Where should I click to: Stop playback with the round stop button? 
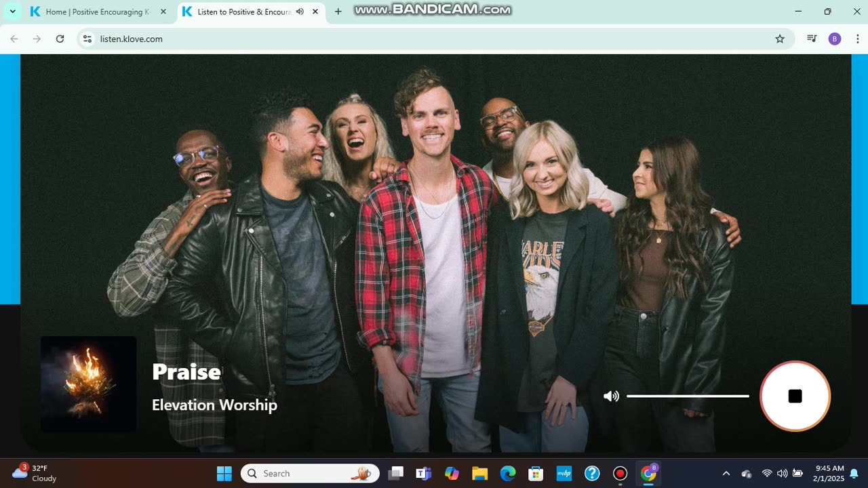pyautogui.click(x=795, y=396)
